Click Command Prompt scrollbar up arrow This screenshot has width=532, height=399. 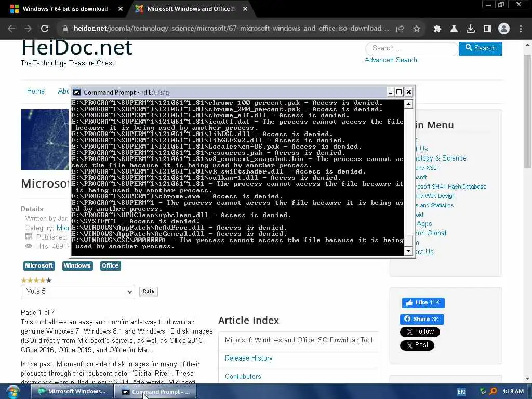pyautogui.click(x=408, y=104)
